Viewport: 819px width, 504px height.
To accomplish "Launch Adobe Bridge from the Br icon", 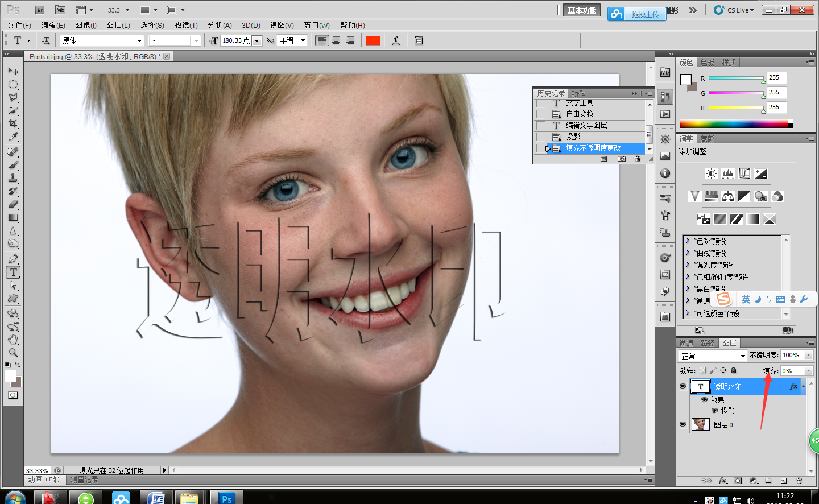I will click(40, 10).
